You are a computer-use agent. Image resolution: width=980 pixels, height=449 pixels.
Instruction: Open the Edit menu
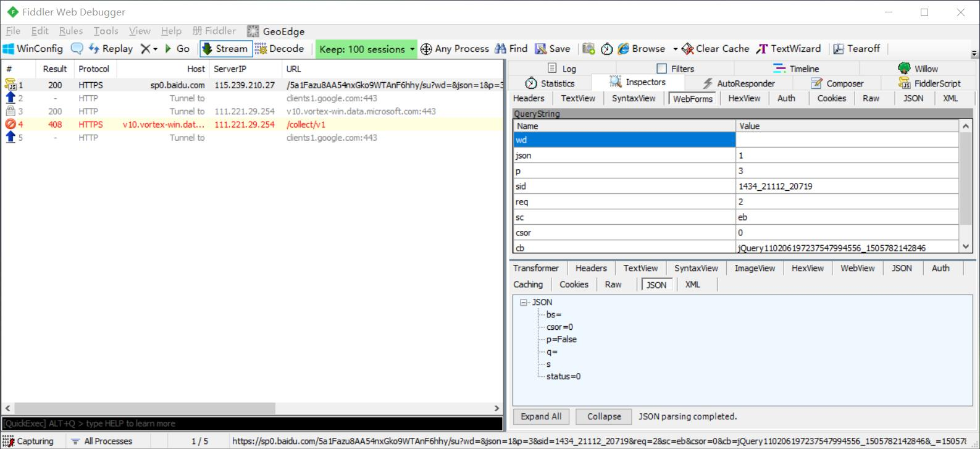point(40,31)
